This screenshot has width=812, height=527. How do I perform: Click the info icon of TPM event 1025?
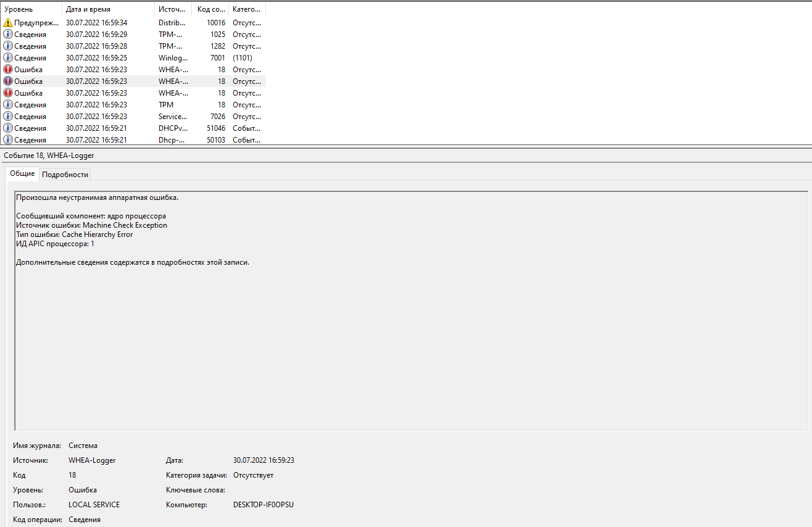pyautogui.click(x=8, y=35)
